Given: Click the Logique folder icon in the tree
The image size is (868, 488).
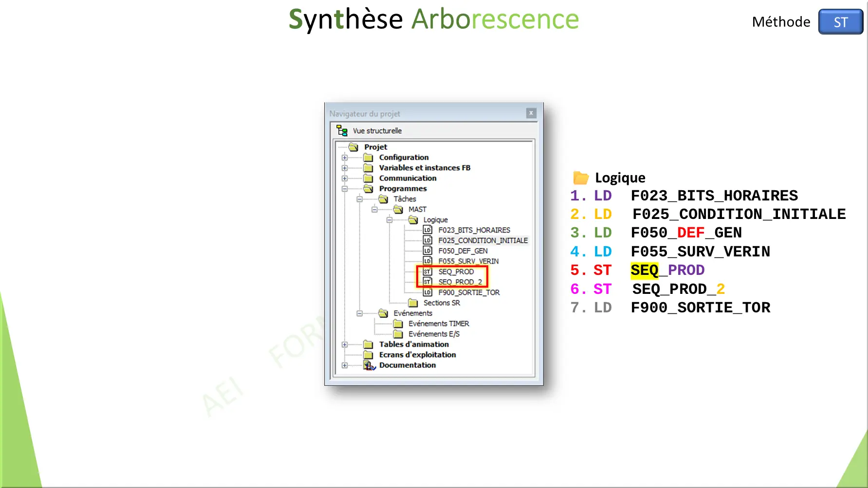Looking at the screenshot, I should [x=413, y=219].
